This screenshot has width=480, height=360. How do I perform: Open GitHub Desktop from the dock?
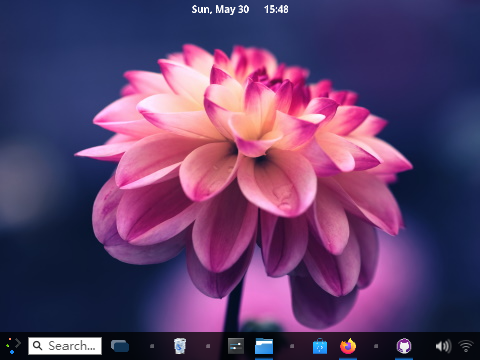click(404, 346)
